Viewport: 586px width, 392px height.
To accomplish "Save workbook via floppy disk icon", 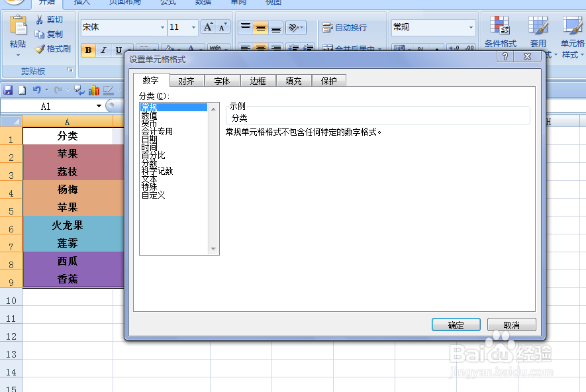I will point(8,90).
